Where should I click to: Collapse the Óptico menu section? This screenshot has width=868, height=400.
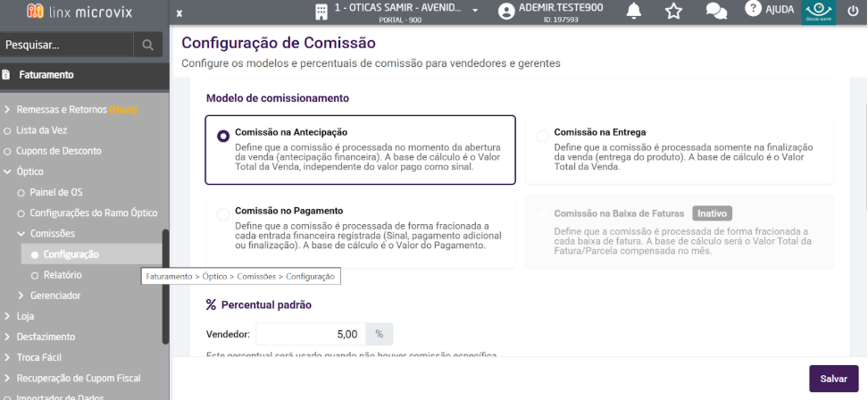[x=7, y=171]
